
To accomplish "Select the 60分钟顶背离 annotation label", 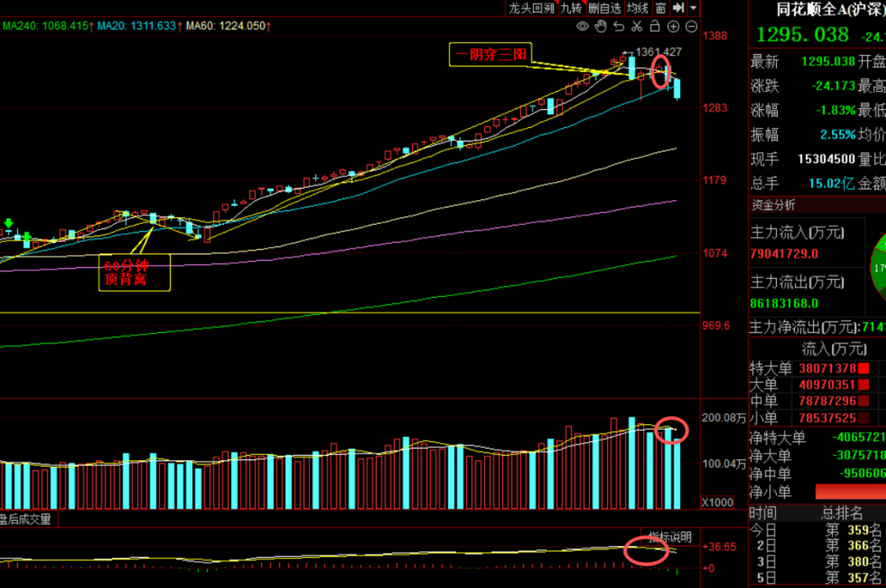I will point(135,272).
